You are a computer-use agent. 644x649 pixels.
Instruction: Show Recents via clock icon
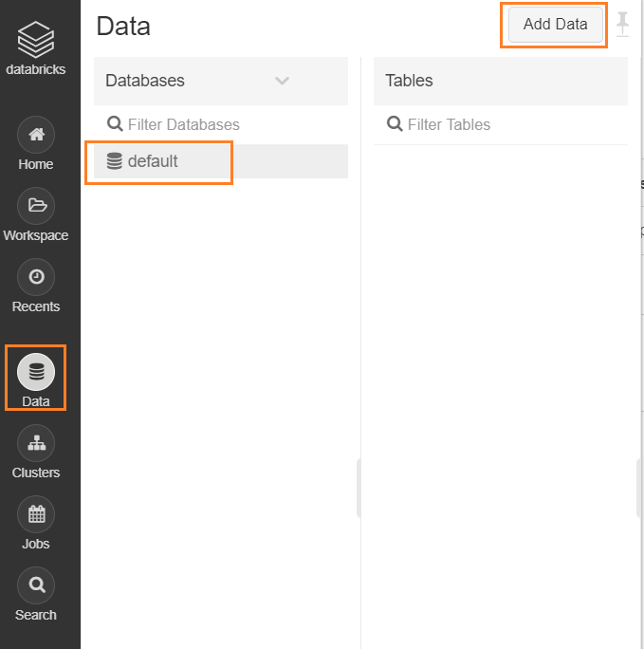(x=36, y=277)
